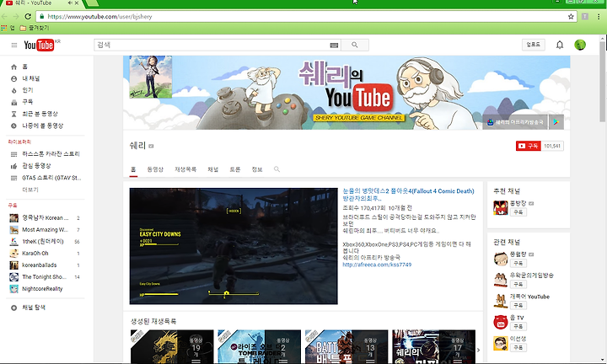Reload the page with the refresh icon
The width and height of the screenshot is (607, 364).
(28, 17)
